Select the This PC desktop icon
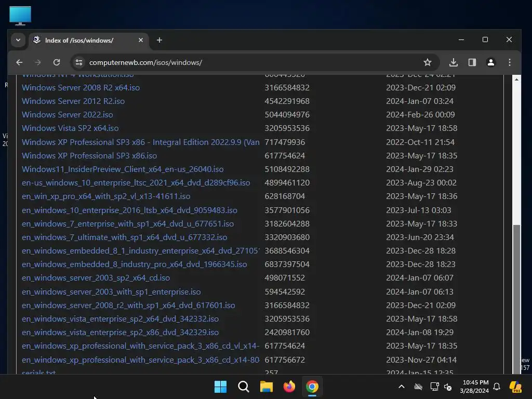The width and height of the screenshot is (532, 399). (20, 16)
